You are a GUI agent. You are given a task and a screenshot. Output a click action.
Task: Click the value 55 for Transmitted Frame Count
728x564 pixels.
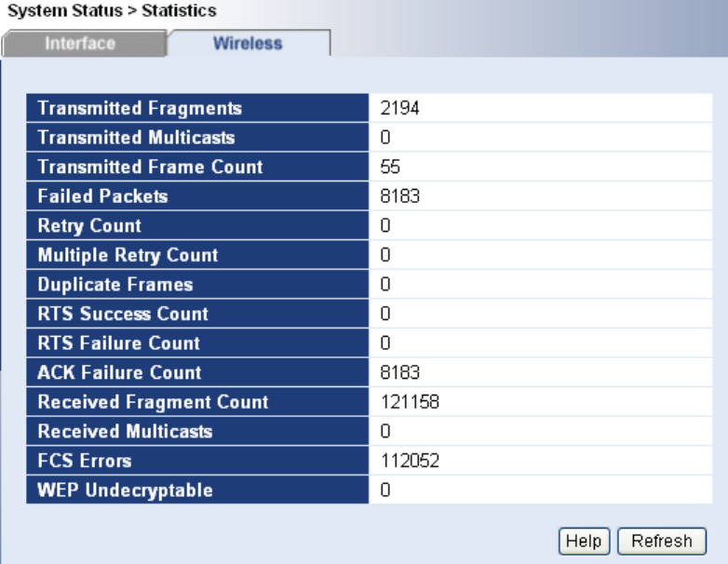pos(390,167)
